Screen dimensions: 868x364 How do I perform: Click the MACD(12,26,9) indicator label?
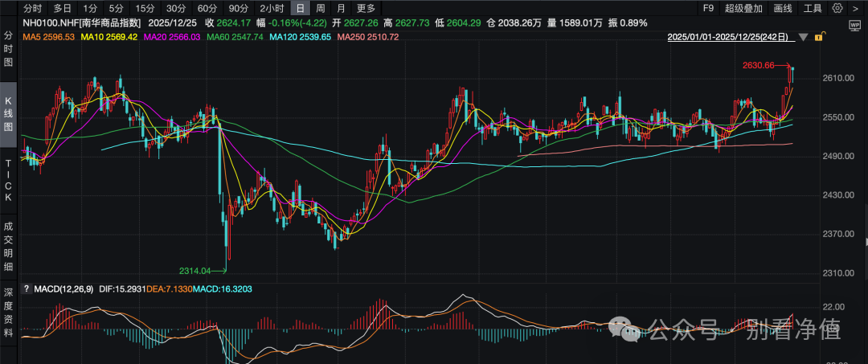pyautogui.click(x=62, y=288)
